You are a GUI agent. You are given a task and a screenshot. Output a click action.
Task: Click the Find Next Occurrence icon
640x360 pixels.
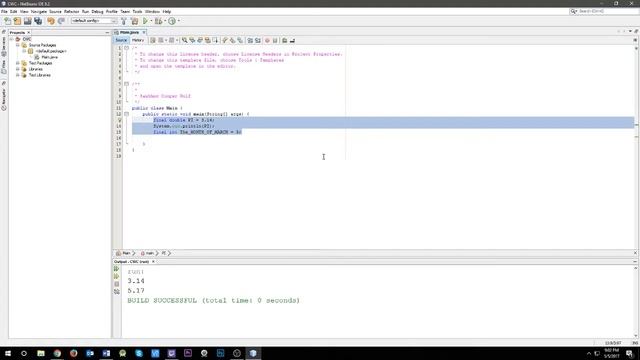200,40
